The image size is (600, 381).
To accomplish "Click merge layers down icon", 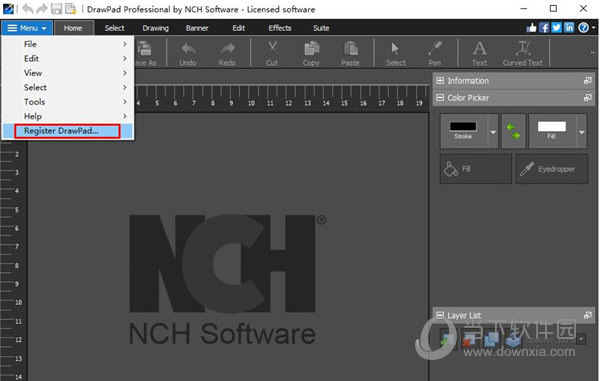I will 514,339.
